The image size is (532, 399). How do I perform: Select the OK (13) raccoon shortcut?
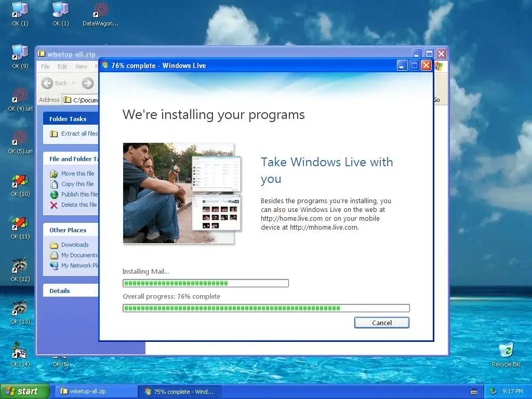[20, 312]
